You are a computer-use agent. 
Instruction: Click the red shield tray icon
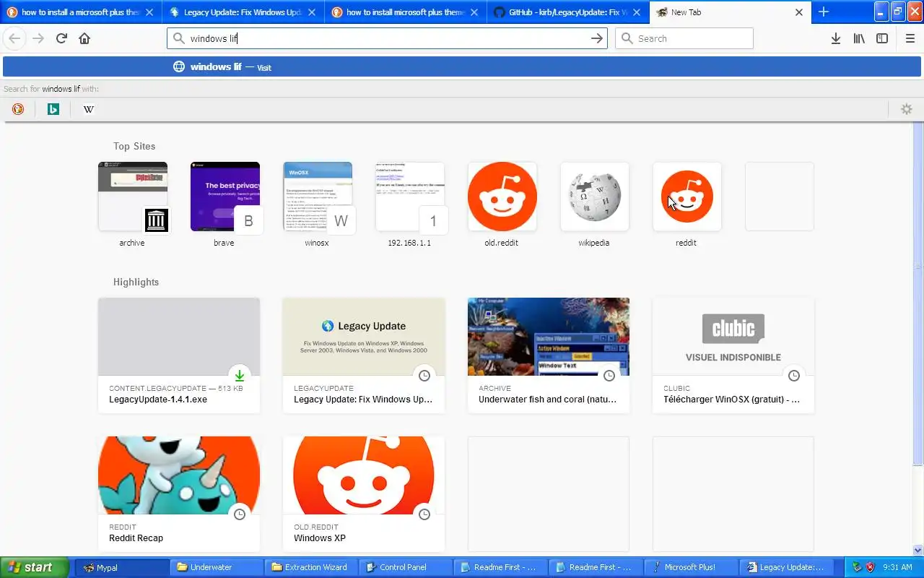[870, 567]
